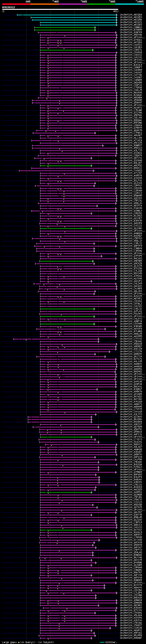Image resolution: width=146 pixels, height=644 pixels.
Task: Select the UniRef100_C7Q5U6 label
Action: (131, 87)
